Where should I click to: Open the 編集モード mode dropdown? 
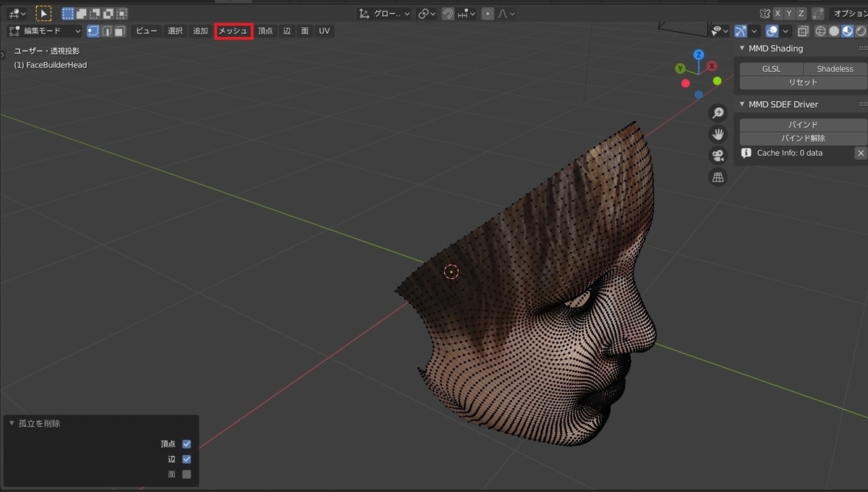click(x=45, y=31)
